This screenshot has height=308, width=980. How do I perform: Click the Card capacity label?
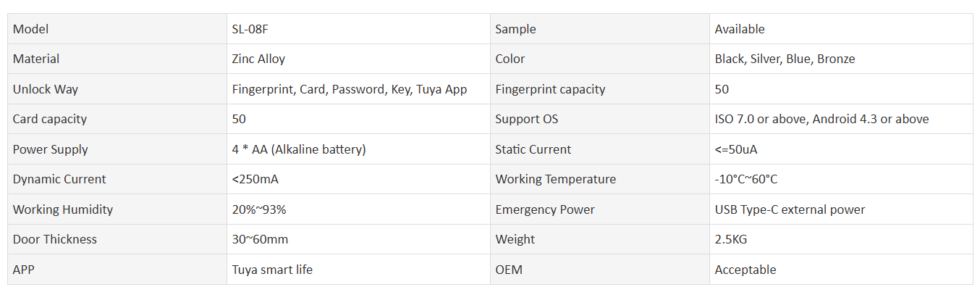tap(50, 119)
